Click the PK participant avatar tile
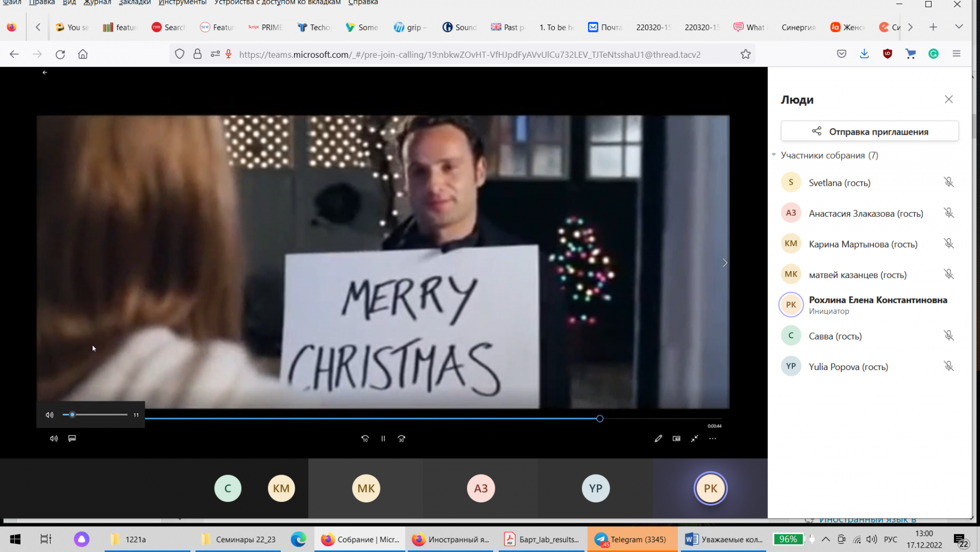 tap(710, 488)
